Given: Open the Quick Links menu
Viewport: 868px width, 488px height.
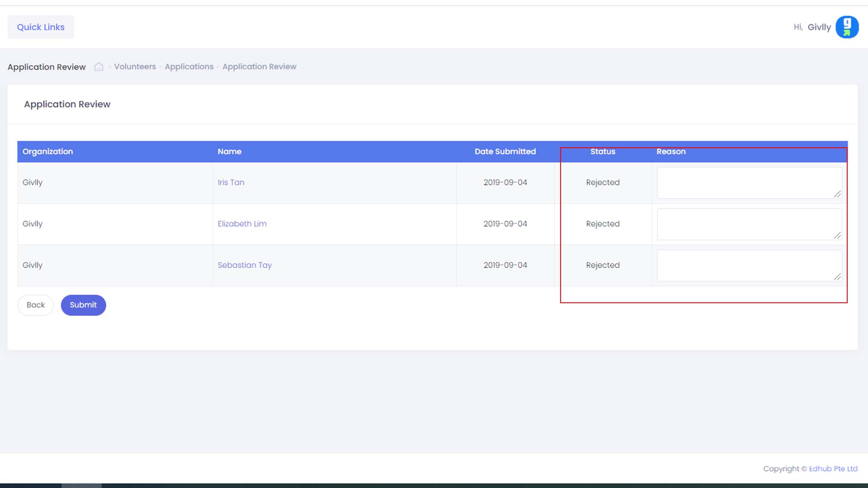Looking at the screenshot, I should pos(41,27).
